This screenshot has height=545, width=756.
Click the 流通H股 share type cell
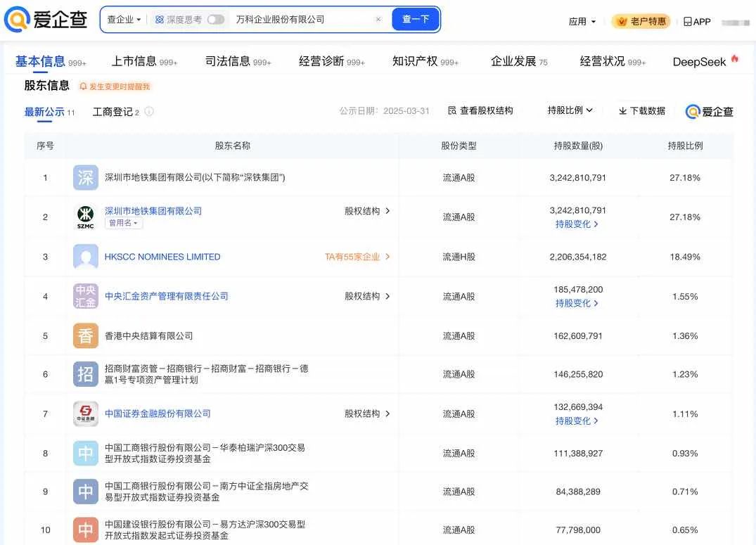[459, 257]
